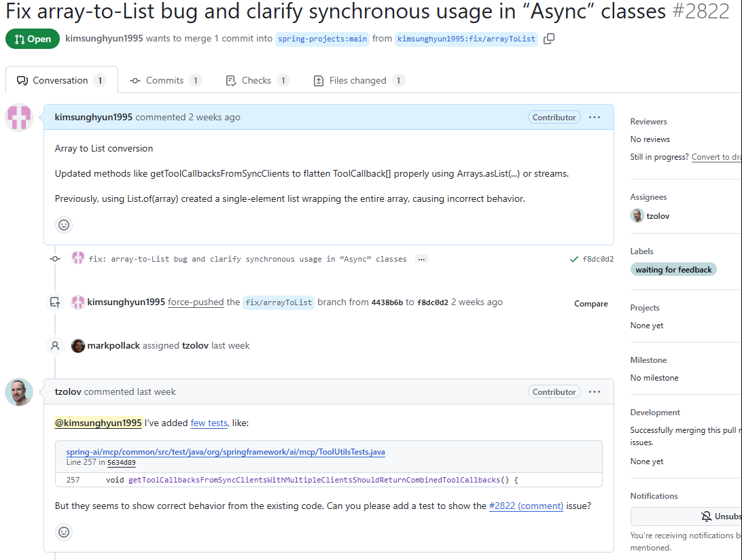Viewport: 742px width, 560px height.
Task: Open markpollack's avatar in timeline
Action: (x=78, y=345)
